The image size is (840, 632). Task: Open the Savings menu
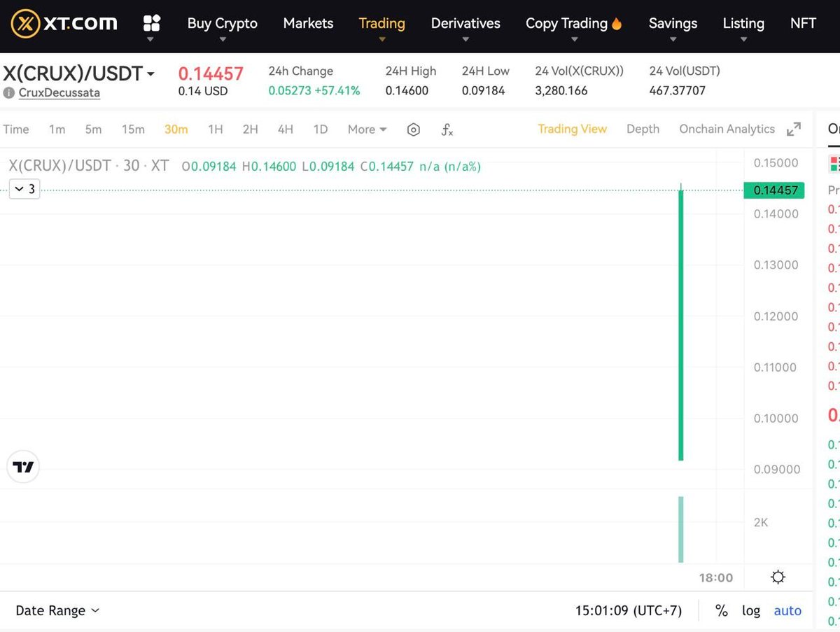point(673,24)
